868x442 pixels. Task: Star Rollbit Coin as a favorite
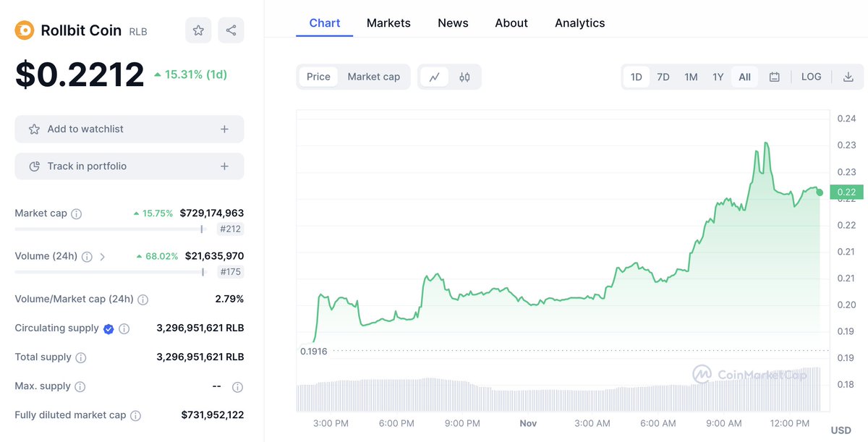(x=198, y=30)
